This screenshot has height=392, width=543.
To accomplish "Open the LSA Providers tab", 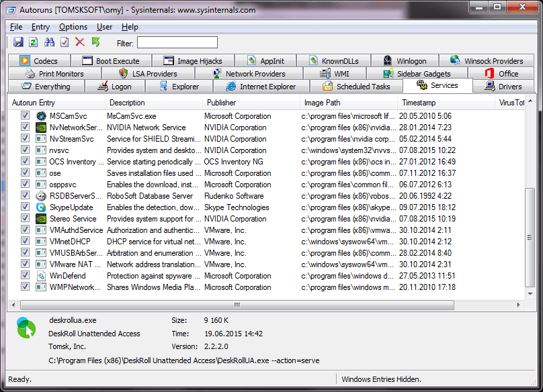I will point(148,74).
